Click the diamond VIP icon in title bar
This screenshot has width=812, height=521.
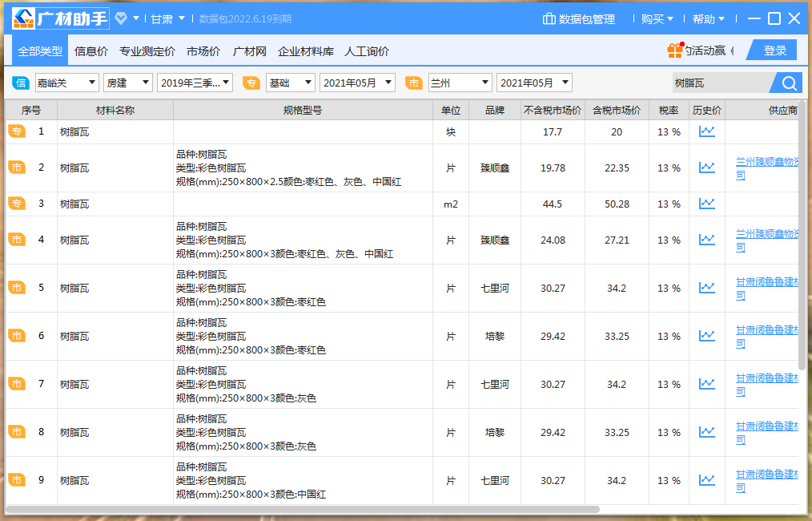121,18
